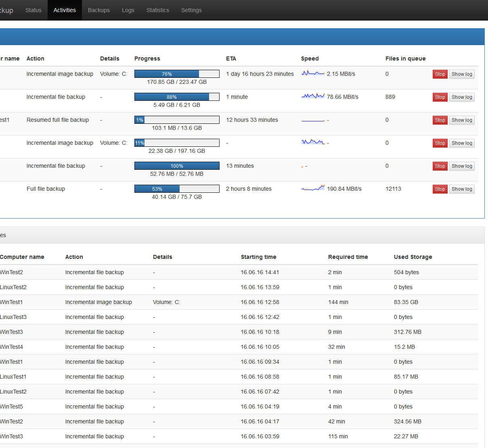Select WinTest1 incremental image backup row

tap(239, 302)
